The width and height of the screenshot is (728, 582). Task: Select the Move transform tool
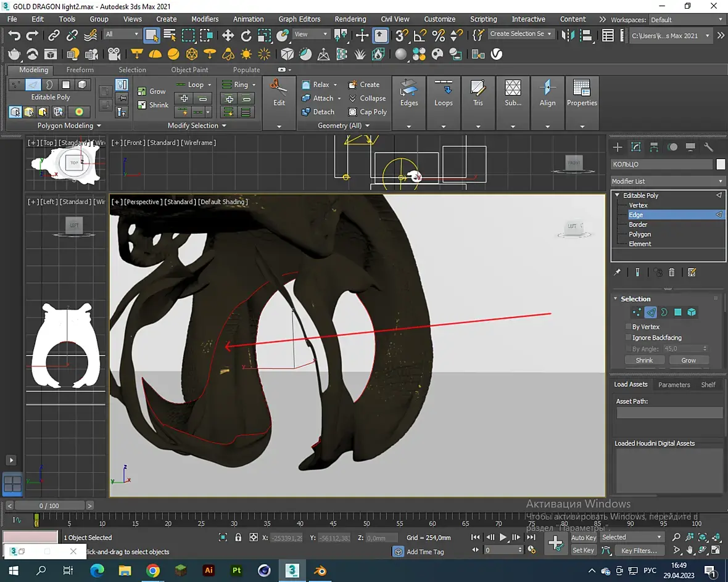coord(228,35)
